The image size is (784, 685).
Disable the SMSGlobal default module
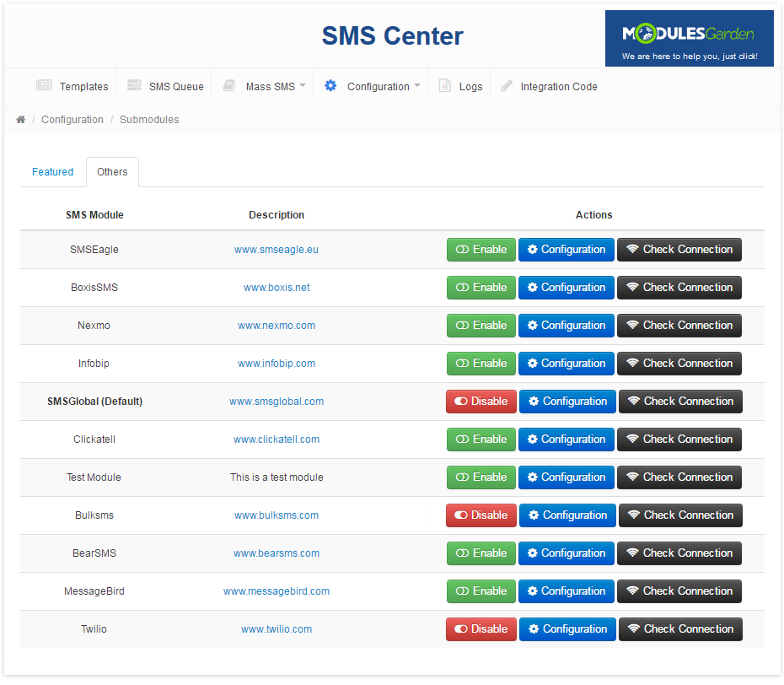481,402
